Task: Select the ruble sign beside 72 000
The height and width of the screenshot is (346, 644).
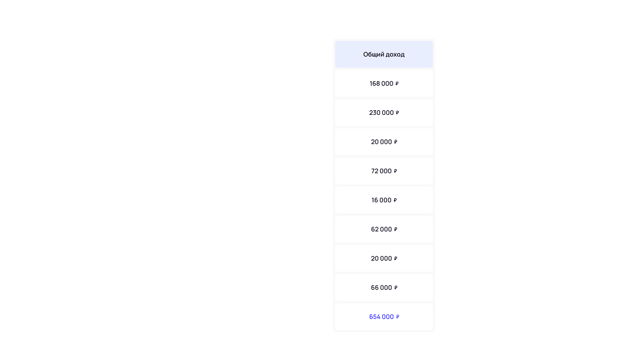Action: [395, 172]
